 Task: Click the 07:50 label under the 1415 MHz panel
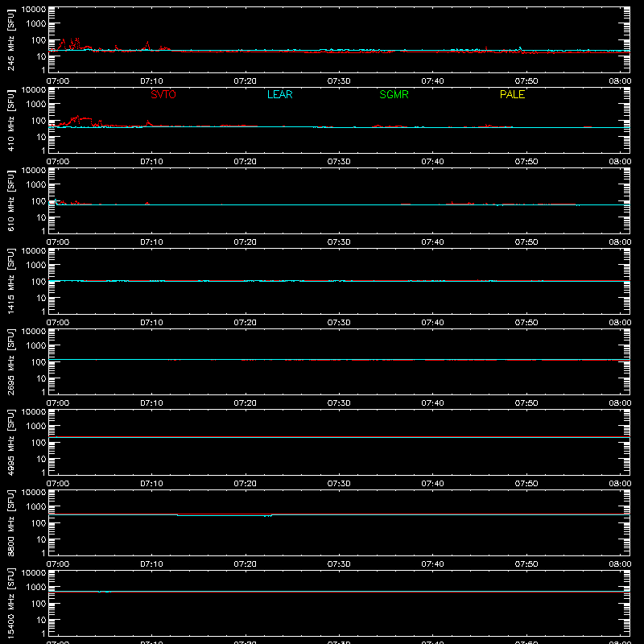(526, 323)
